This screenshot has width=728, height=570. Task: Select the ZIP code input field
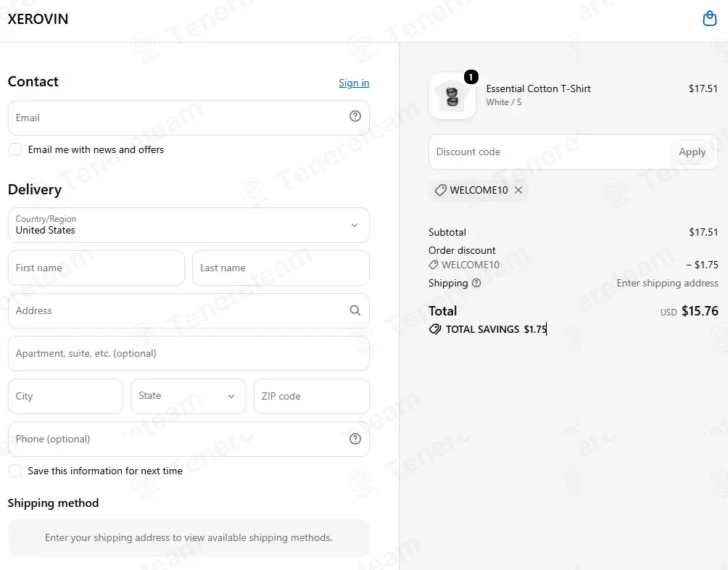[x=312, y=396]
